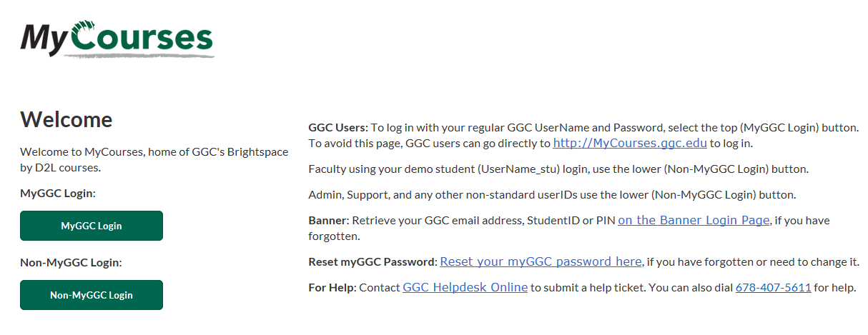Screen dimensions: 868x335
Task: Open the http://MyCourses.ggc.edu link
Action: click(x=630, y=143)
